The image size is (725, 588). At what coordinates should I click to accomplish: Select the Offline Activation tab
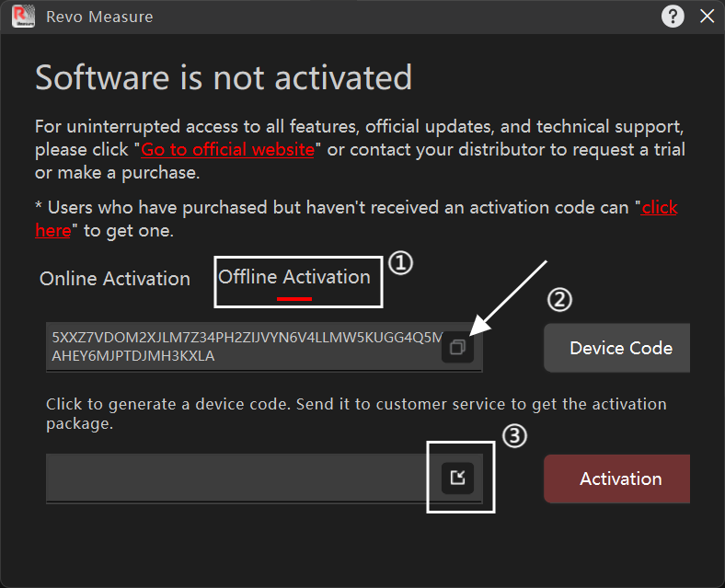point(294,277)
